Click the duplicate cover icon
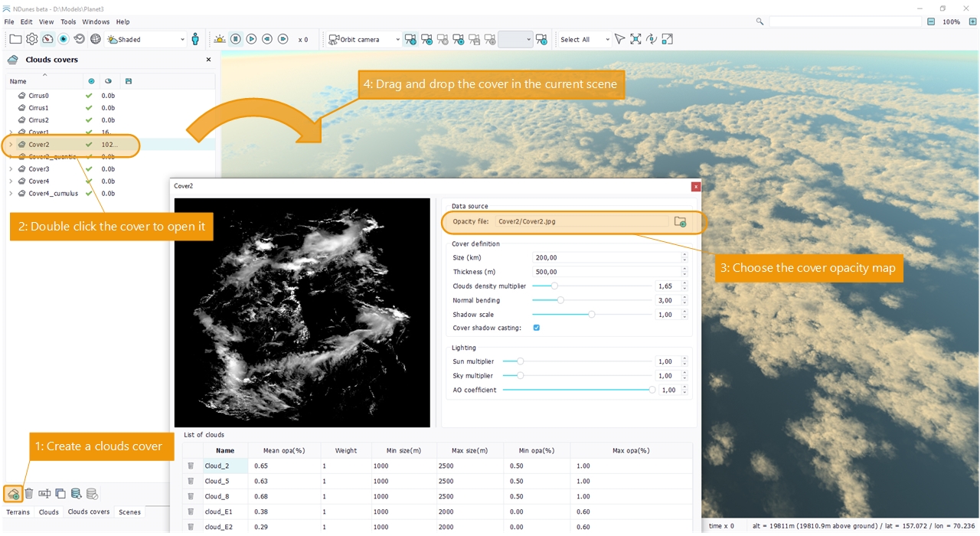The width and height of the screenshot is (980, 536). (60, 494)
